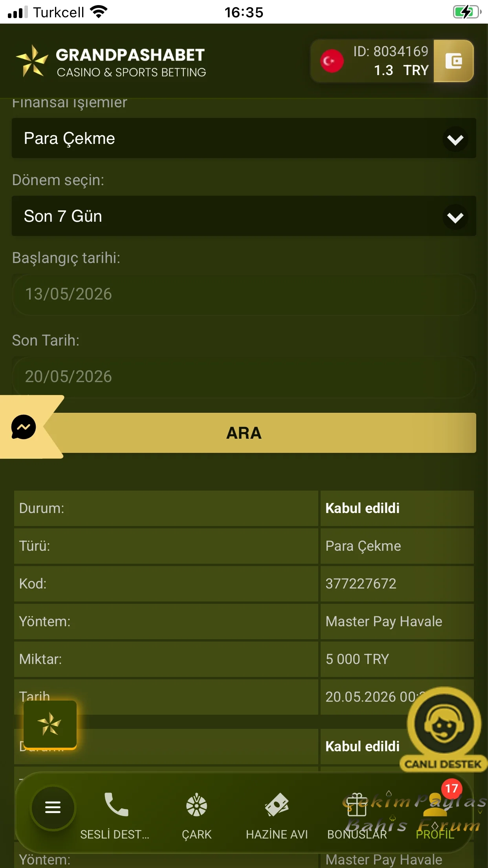Expand the Para Çekme dropdown
The image size is (488, 868).
pos(244,138)
